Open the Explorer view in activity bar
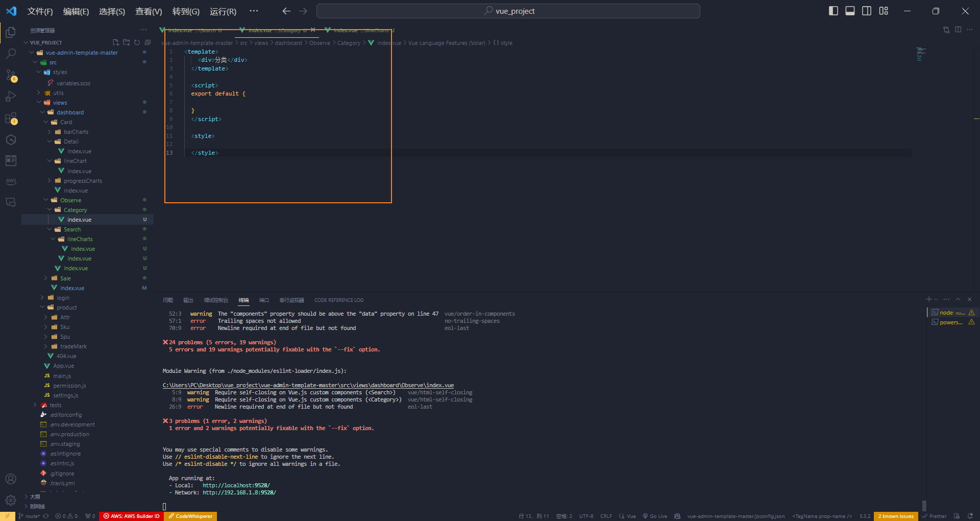The width and height of the screenshot is (980, 521). click(11, 33)
